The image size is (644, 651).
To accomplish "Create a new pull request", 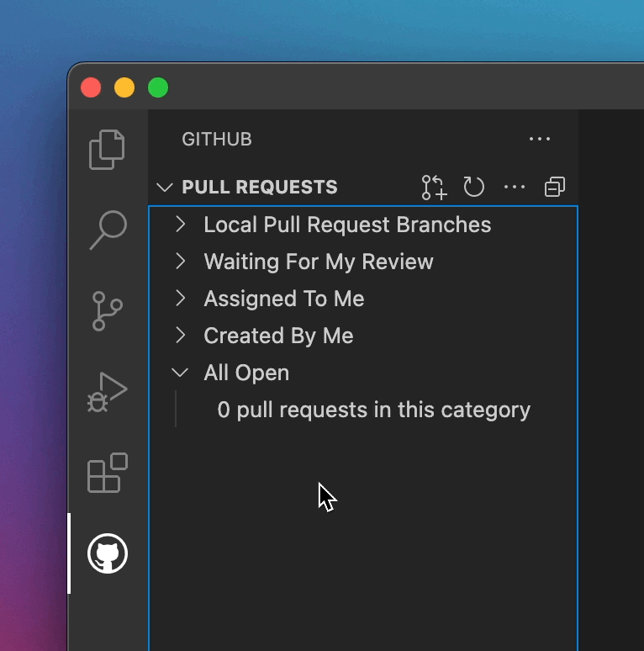I will [x=434, y=188].
